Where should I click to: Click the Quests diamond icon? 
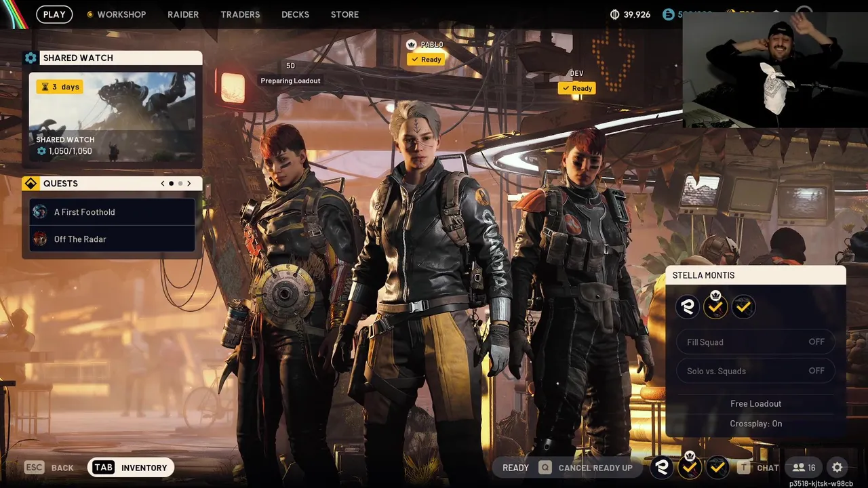point(31,184)
